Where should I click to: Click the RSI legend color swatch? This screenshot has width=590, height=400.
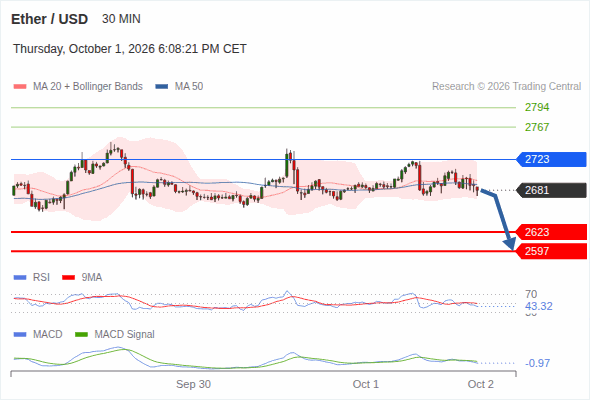tap(20, 278)
